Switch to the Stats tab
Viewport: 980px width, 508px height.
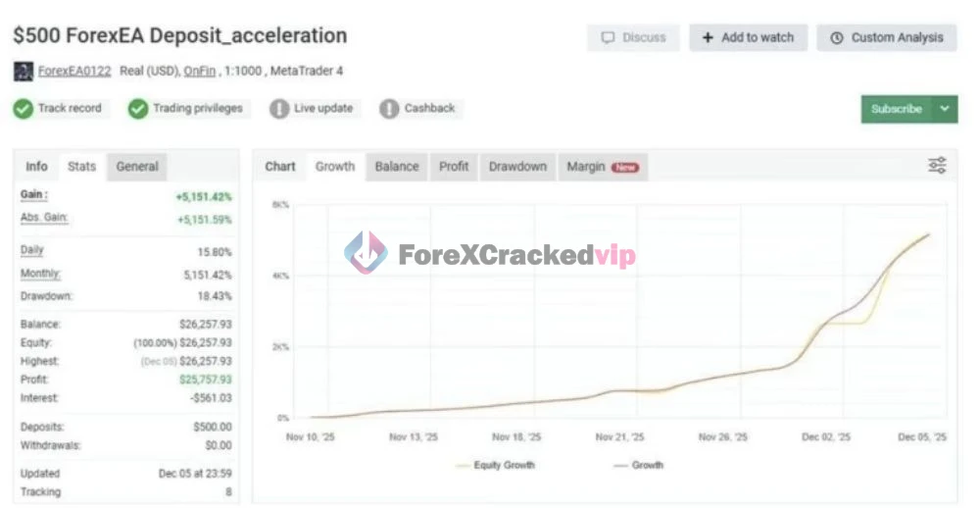[x=81, y=167]
